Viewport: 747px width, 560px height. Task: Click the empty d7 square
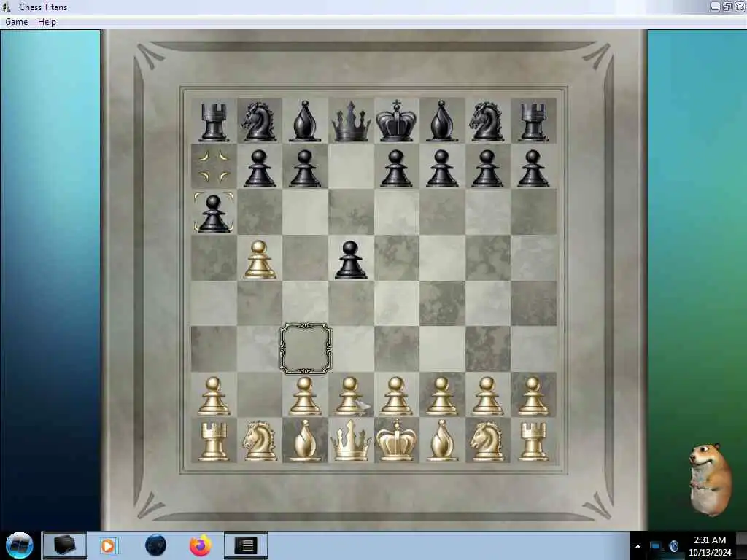click(351, 167)
